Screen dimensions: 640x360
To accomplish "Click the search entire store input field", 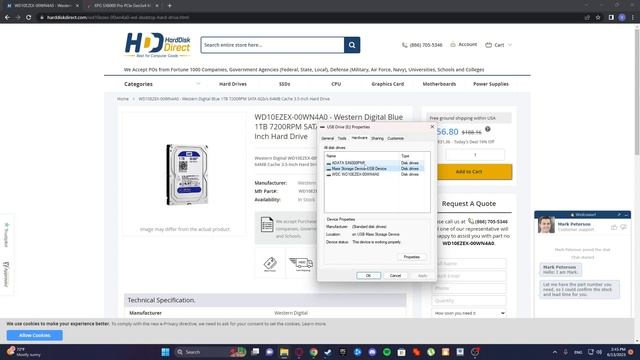I will click(272, 45).
